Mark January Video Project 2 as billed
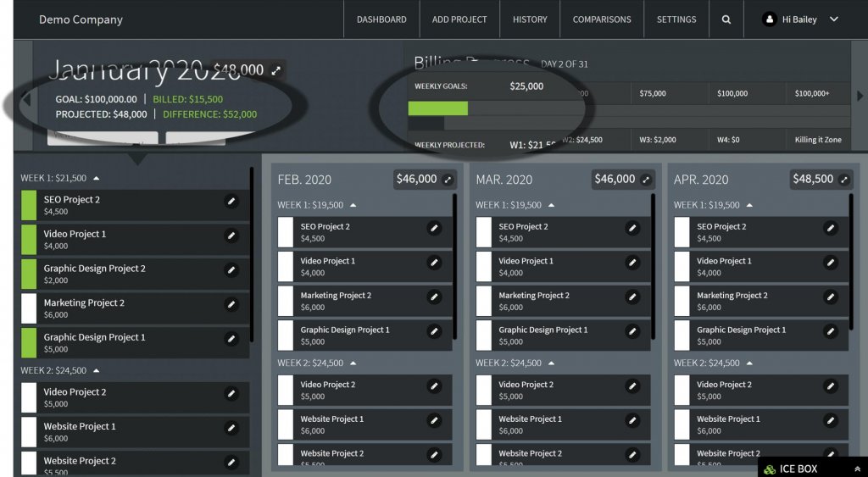The width and height of the screenshot is (868, 477). 29,397
